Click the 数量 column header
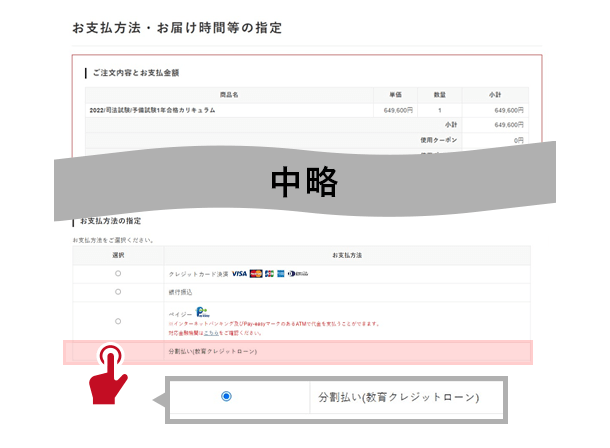Screen dimensions: 610x448 [438, 94]
